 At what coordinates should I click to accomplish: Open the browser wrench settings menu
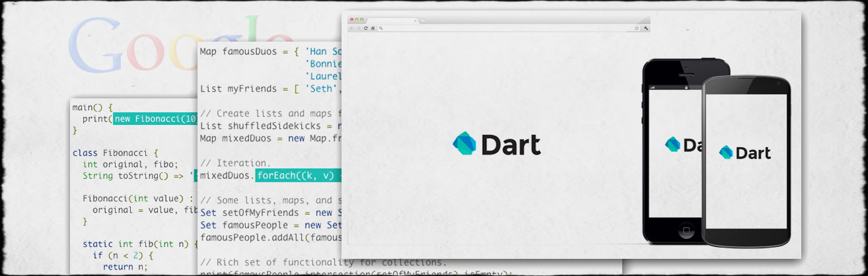[x=646, y=28]
